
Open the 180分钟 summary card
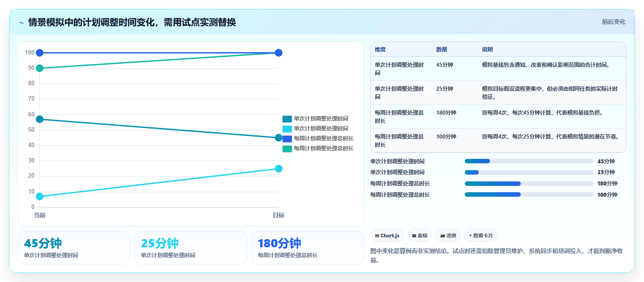point(308,248)
